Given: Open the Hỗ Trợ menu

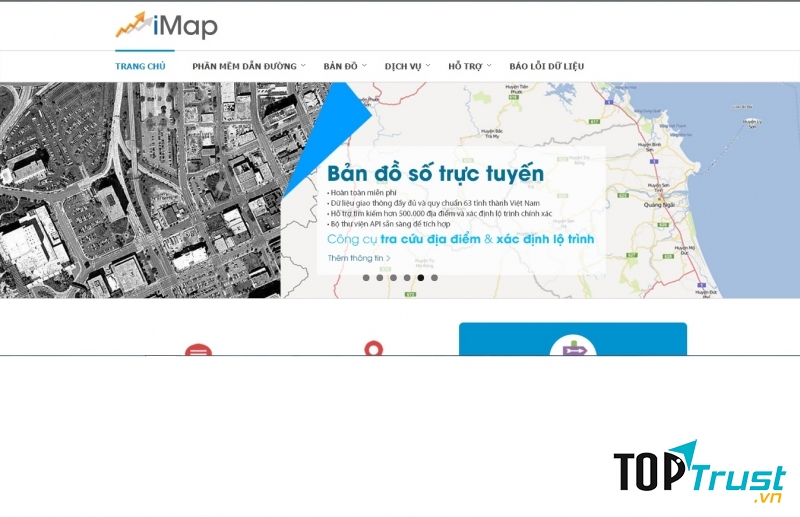Looking at the screenshot, I should pyautogui.click(x=465, y=66).
